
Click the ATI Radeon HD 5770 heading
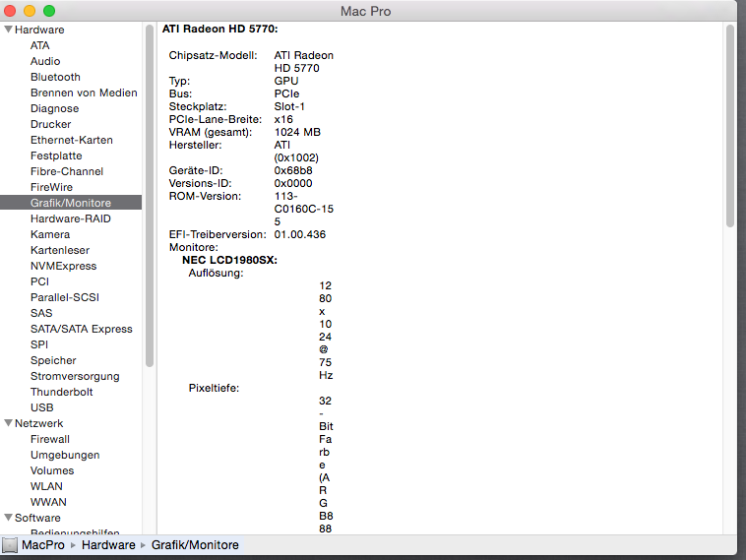(219, 29)
